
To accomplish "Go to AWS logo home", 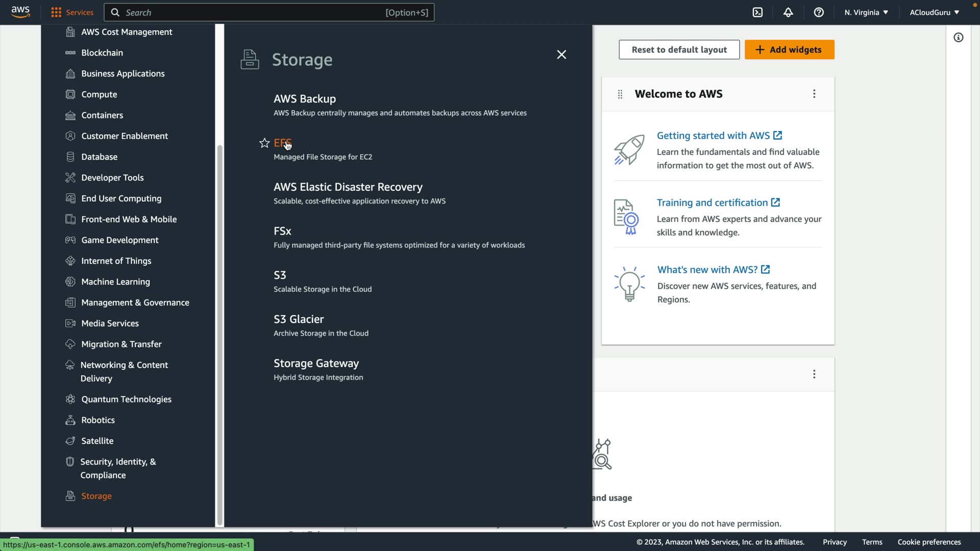I will coord(20,12).
